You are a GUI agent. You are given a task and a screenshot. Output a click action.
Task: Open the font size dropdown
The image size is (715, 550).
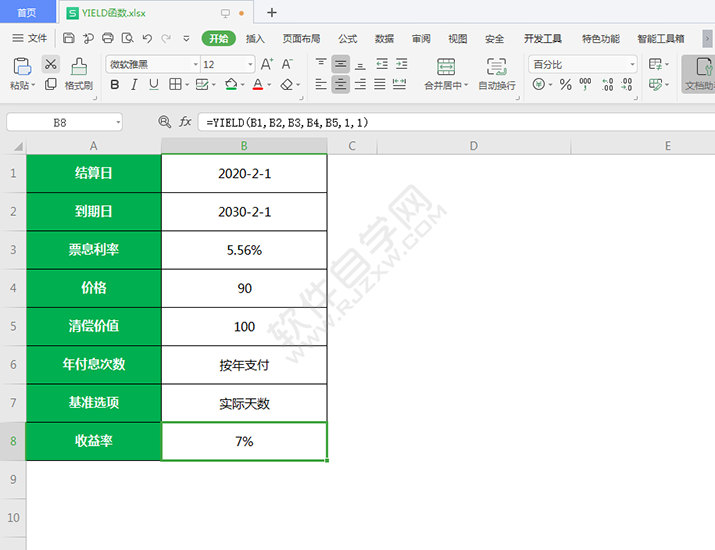coord(250,64)
